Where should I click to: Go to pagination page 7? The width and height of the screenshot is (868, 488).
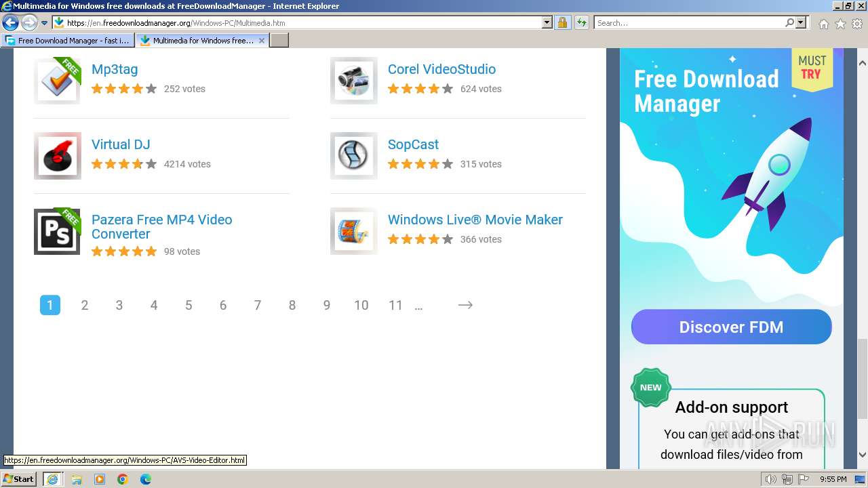click(258, 305)
